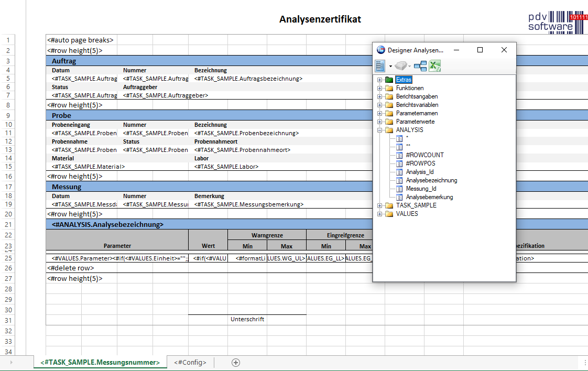This screenshot has height=371, width=588.
Task: Click the #ROWCOUNT field icon
Action: (399, 155)
